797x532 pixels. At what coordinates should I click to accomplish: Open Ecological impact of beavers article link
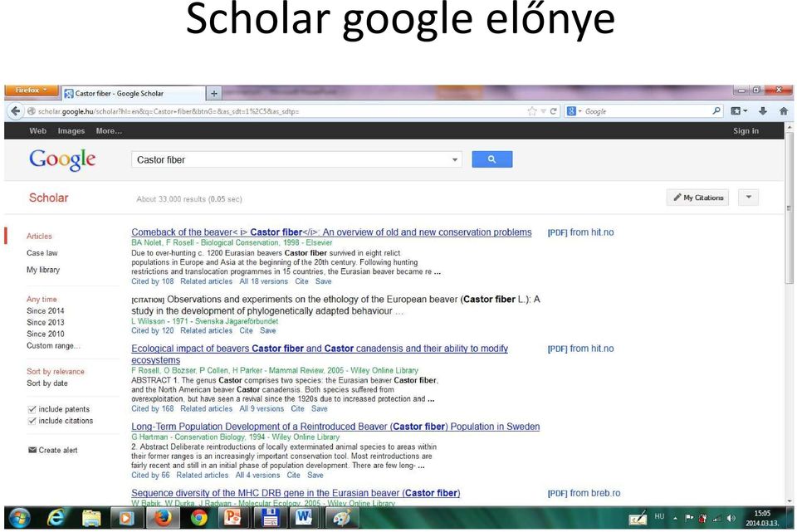coord(320,354)
